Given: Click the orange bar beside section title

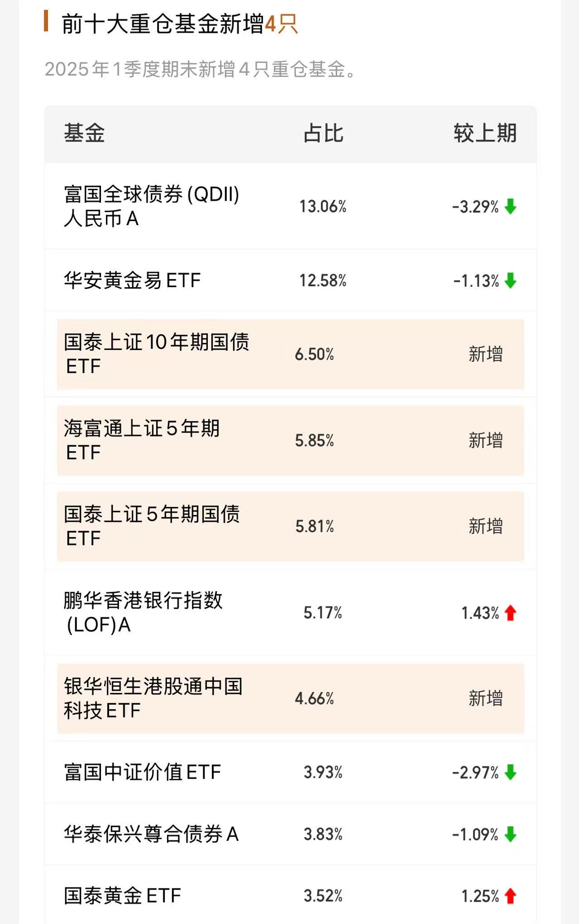Looking at the screenshot, I should [x=46, y=21].
